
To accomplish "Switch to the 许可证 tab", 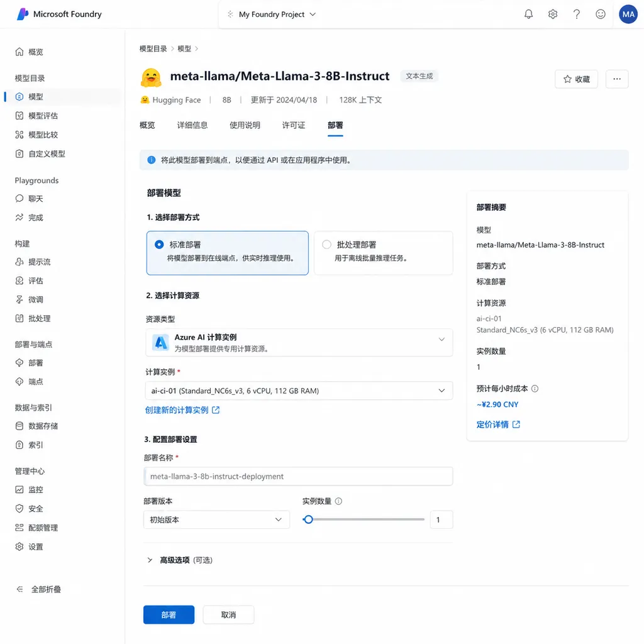I will 294,125.
